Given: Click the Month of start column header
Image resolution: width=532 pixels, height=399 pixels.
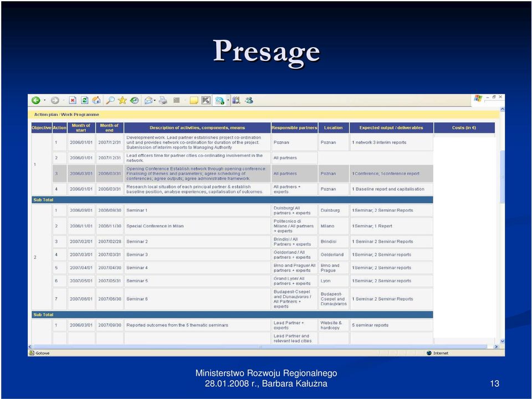Looking at the screenshot, I should pyautogui.click(x=81, y=128).
